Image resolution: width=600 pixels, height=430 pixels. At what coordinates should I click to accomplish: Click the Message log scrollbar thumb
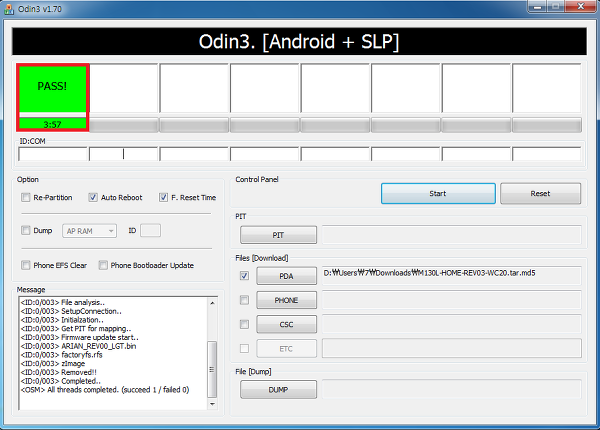coord(212,369)
